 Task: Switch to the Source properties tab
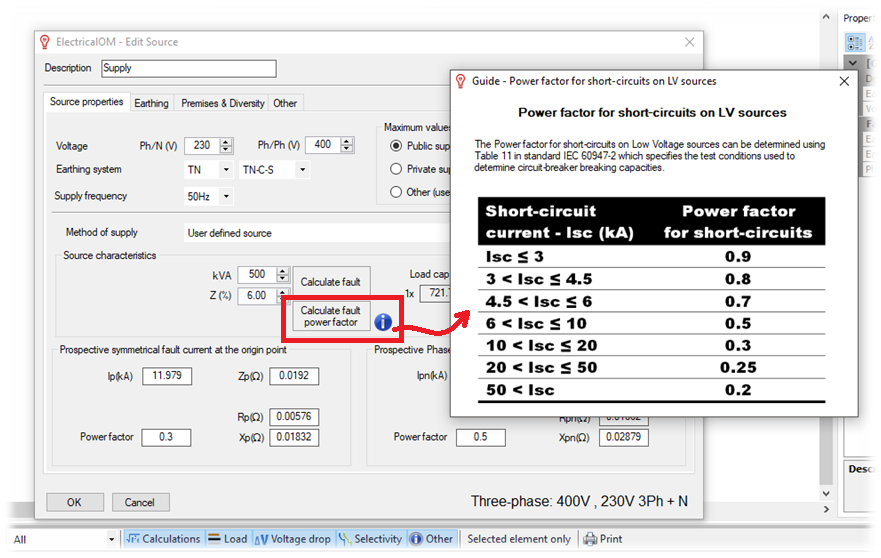[87, 102]
